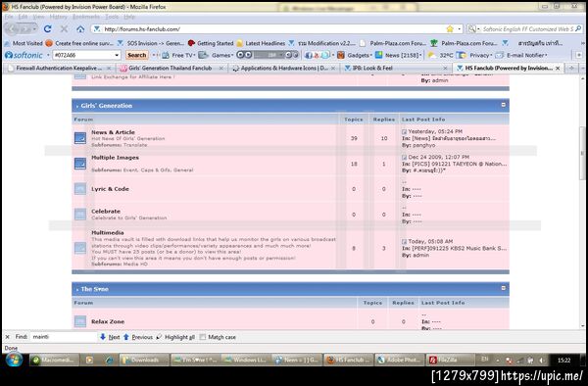Reload the page with the refresh icon
Image resolution: width=588 pixels, height=386 pixels.
pos(48,28)
